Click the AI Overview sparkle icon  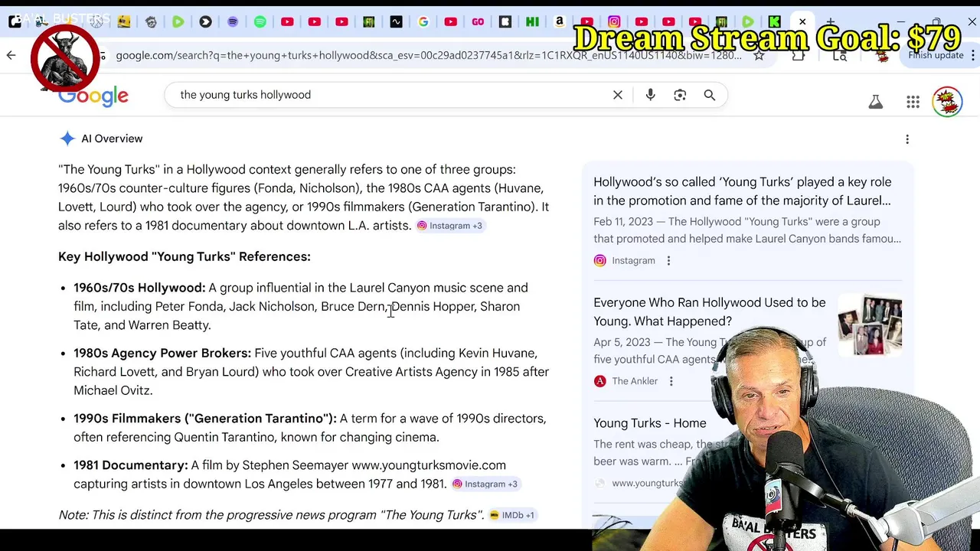pos(67,139)
